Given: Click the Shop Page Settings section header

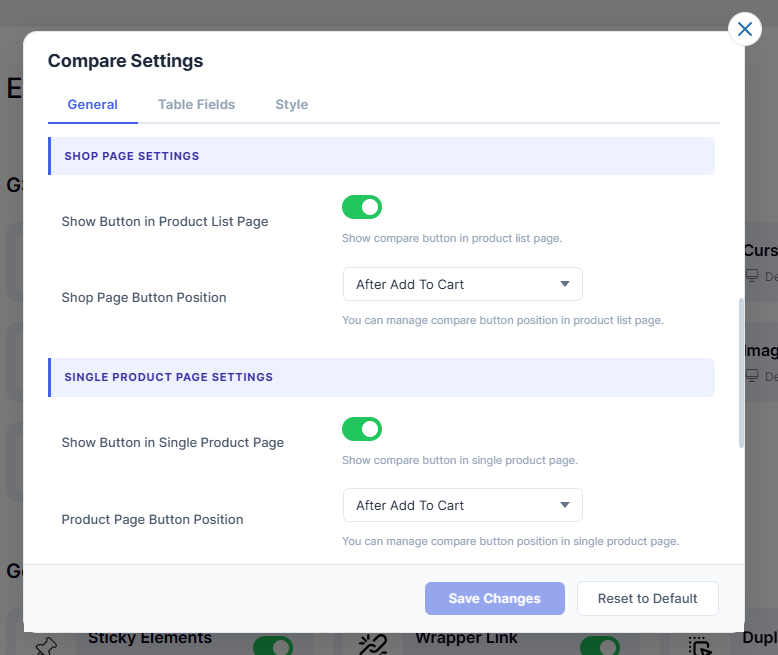Looking at the screenshot, I should point(381,156).
